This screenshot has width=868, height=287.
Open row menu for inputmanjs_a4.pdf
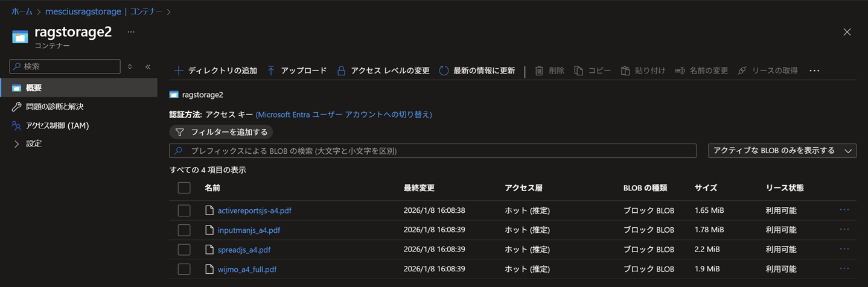pyautogui.click(x=844, y=229)
